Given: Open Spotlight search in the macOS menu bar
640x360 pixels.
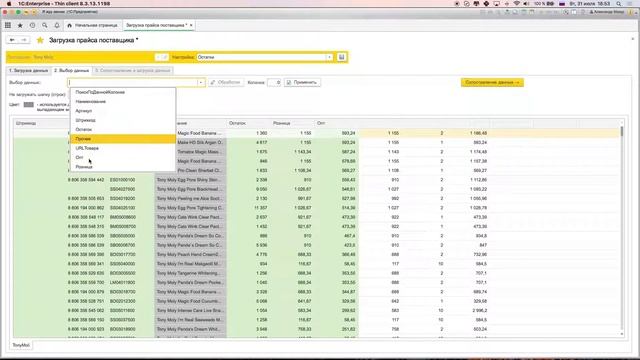Looking at the screenshot, I should (619, 4).
